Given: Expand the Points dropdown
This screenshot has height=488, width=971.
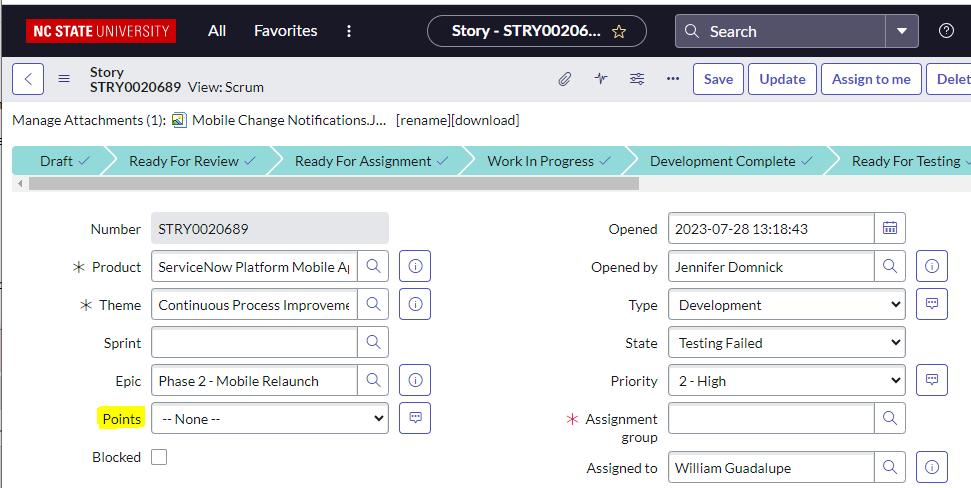Looking at the screenshot, I should coord(269,419).
